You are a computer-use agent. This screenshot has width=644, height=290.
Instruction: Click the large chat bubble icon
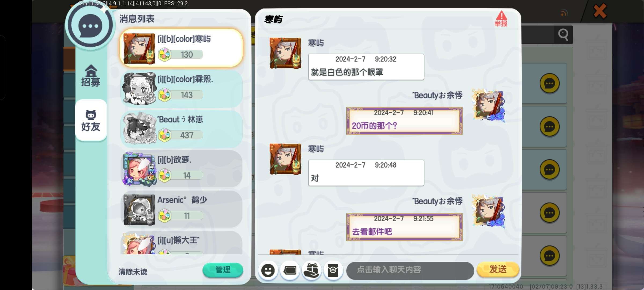point(90,26)
